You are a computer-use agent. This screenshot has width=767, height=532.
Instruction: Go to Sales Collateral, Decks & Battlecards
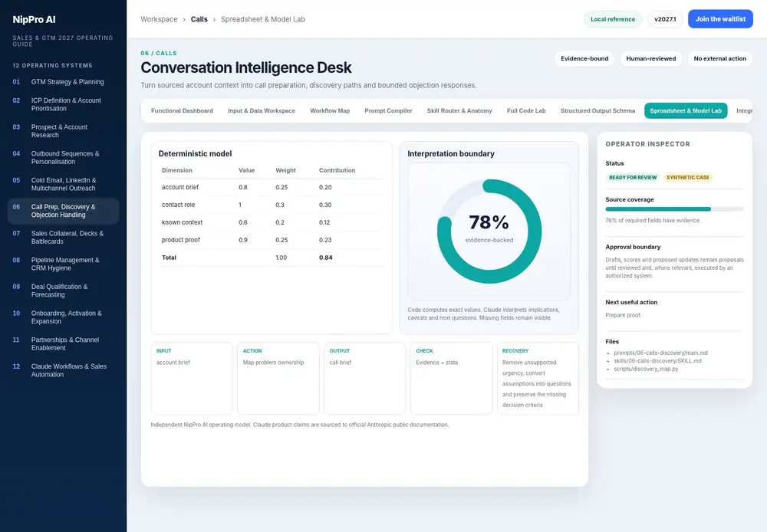point(63,237)
